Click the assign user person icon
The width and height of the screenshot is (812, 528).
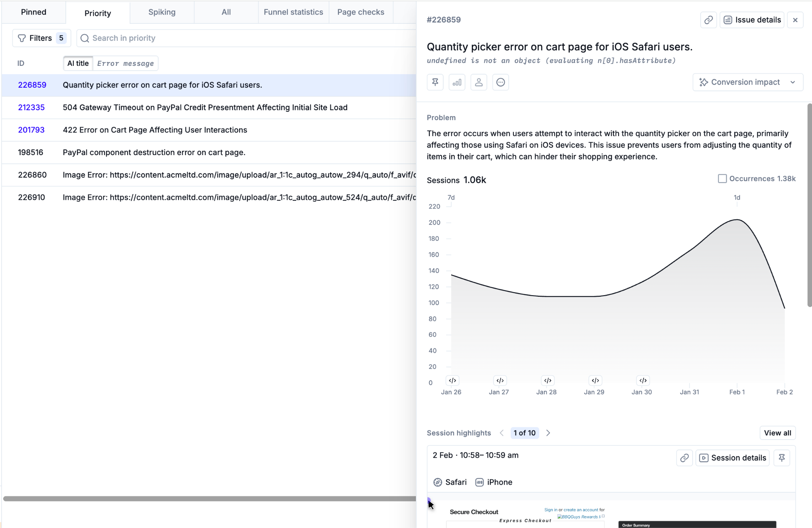click(x=479, y=82)
